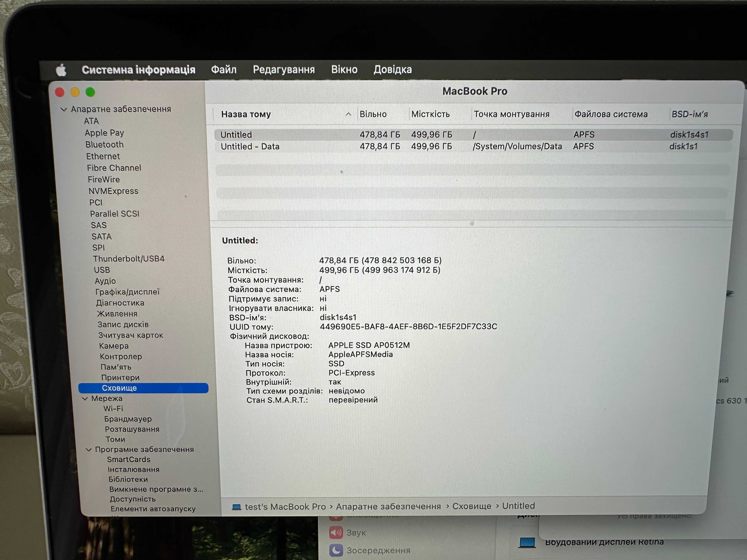Image resolution: width=747 pixels, height=560 pixels.
Task: Select the Untitled - Data volume row
Action: point(474,146)
